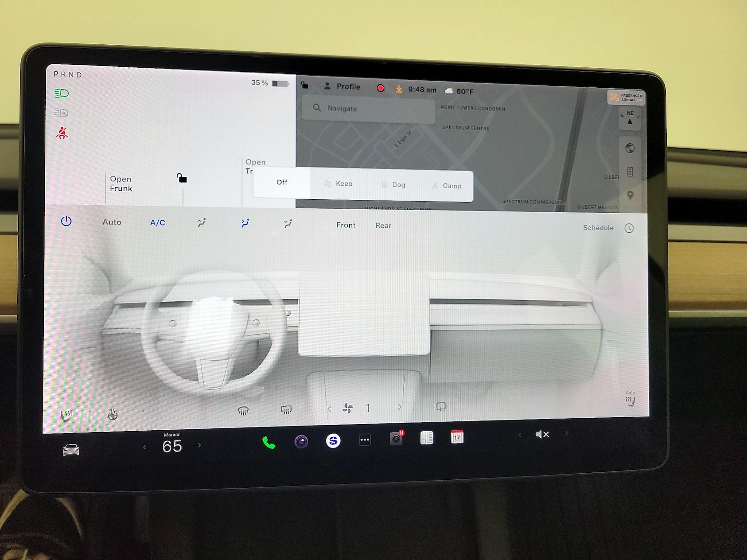Open the phone app
This screenshot has width=747, height=560.
[268, 442]
